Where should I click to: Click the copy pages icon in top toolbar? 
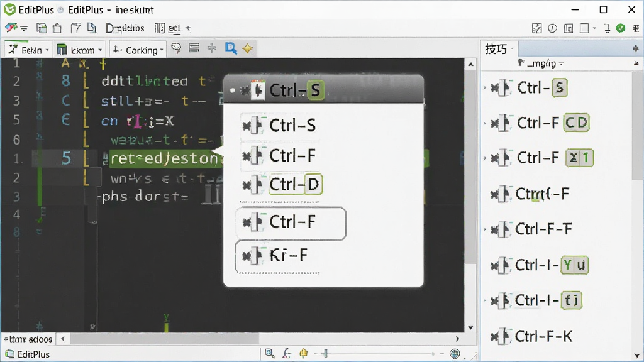(x=42, y=28)
